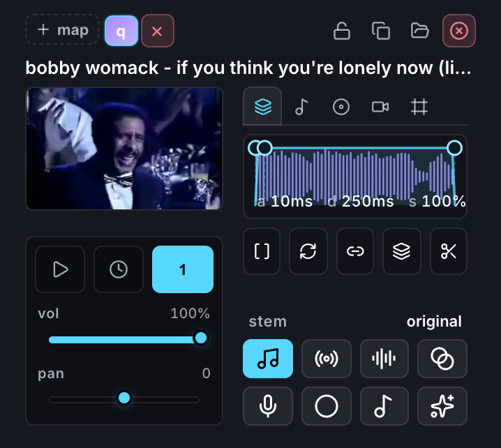Open the folder icon
The height and width of the screenshot is (448, 501).
click(419, 31)
